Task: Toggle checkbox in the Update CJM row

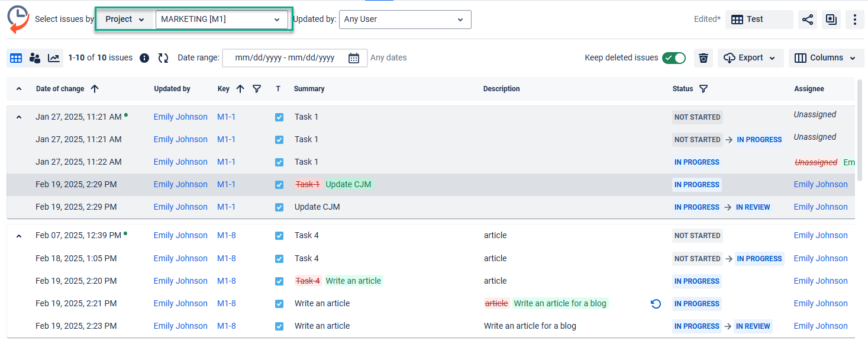Action: [x=279, y=207]
